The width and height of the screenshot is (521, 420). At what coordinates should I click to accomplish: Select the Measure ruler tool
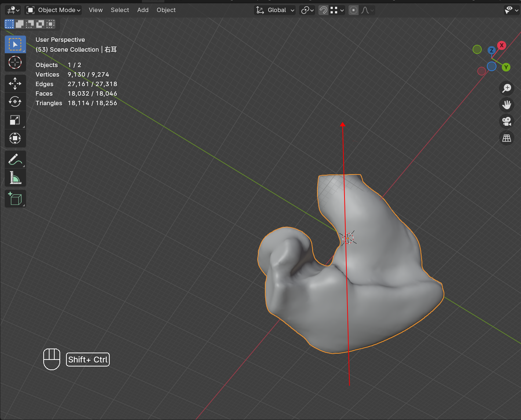(15, 178)
